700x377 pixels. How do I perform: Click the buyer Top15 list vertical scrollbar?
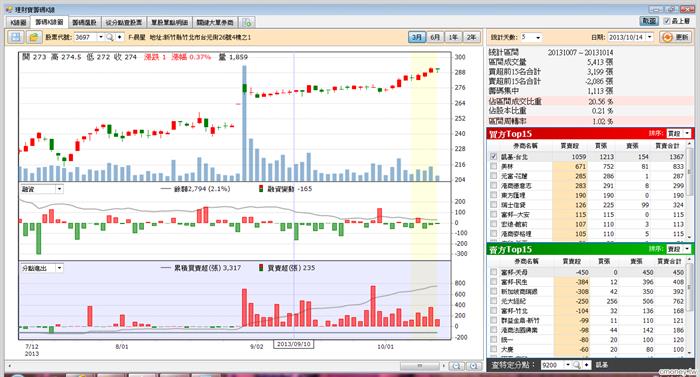(x=690, y=190)
